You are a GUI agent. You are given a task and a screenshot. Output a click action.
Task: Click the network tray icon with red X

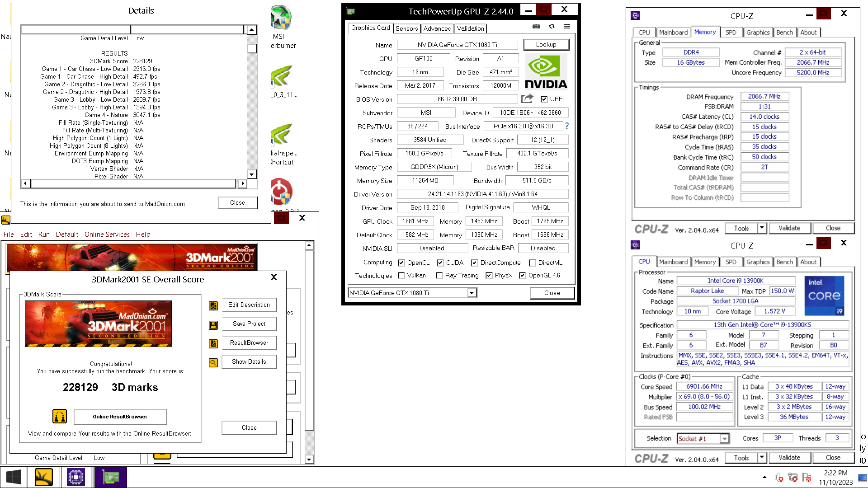click(x=793, y=477)
